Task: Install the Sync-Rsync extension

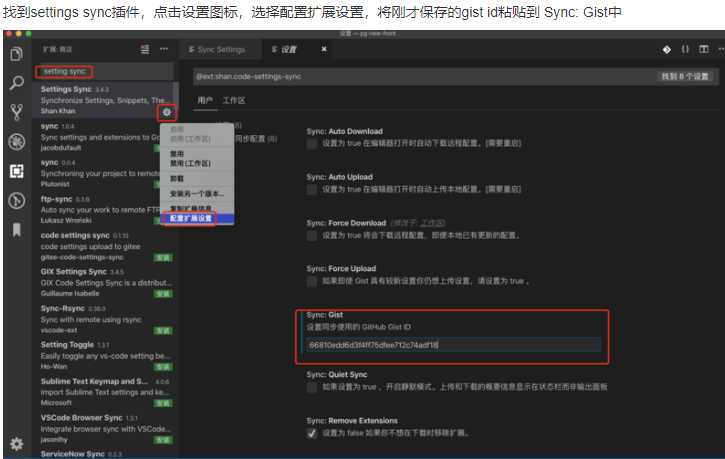Action: (x=163, y=330)
